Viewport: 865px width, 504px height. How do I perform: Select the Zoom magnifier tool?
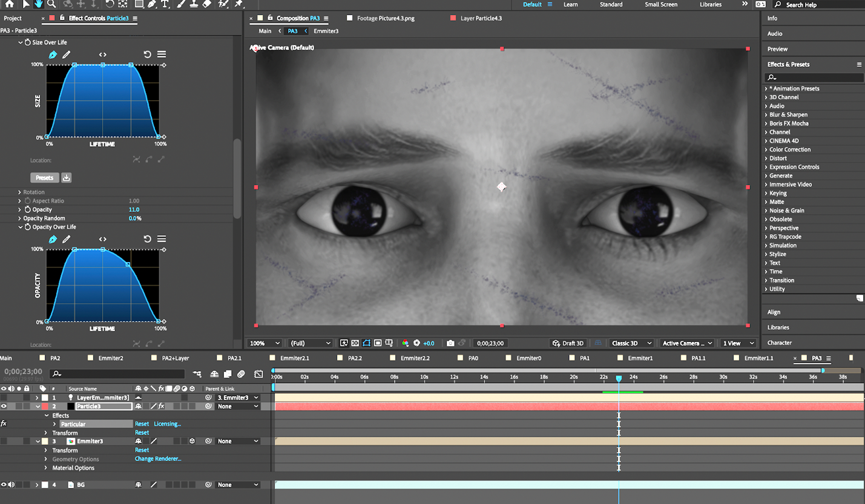[x=51, y=4]
